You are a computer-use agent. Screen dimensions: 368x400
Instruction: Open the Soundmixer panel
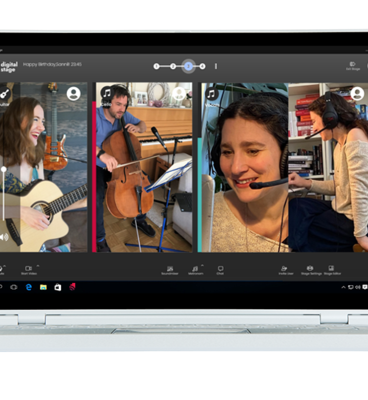(170, 269)
